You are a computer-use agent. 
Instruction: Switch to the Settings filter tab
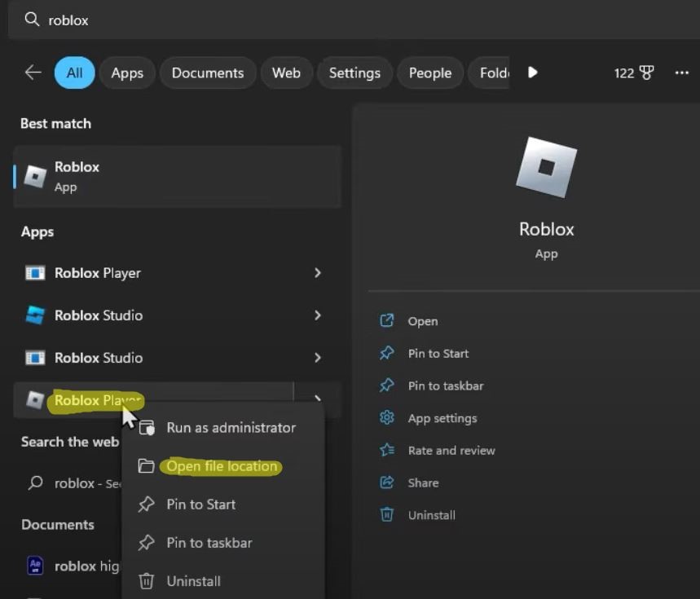(x=354, y=73)
